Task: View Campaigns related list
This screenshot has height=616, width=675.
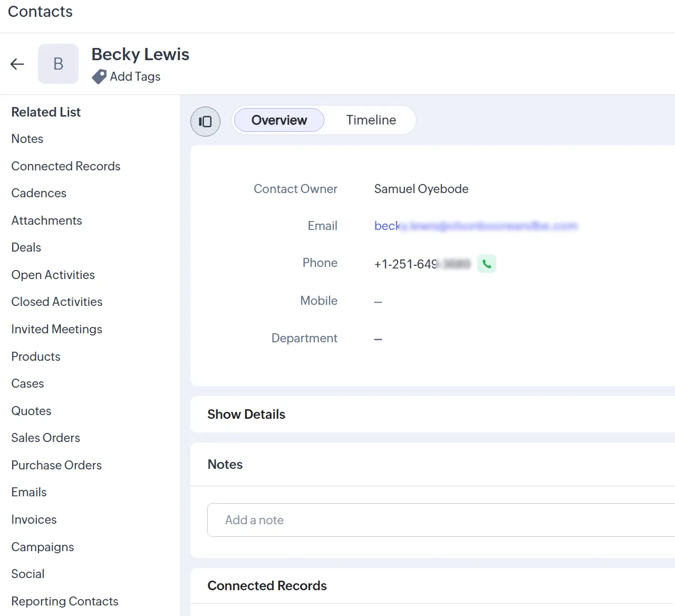Action: (43, 547)
